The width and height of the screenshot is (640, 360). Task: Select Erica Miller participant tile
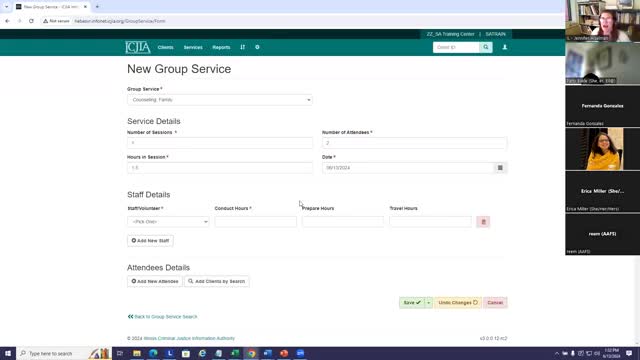[x=602, y=191]
